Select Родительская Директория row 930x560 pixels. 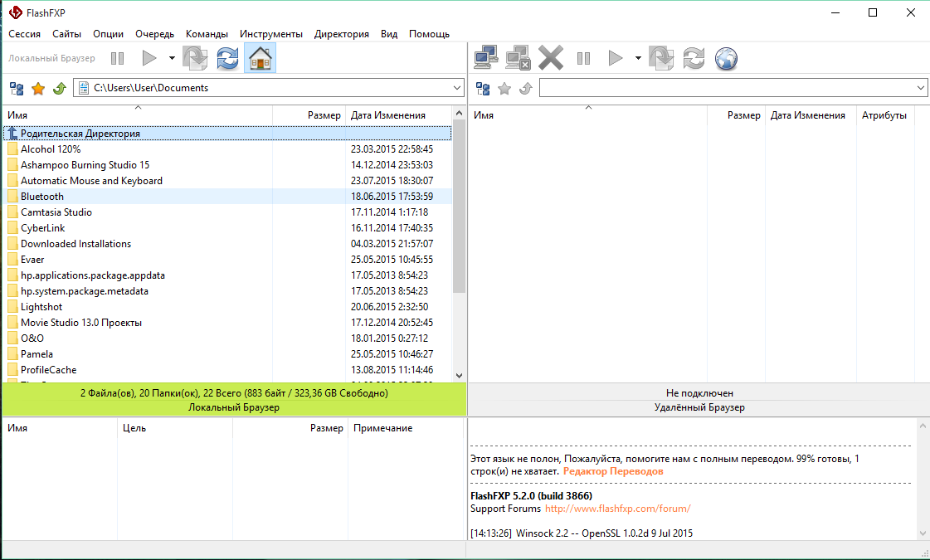[227, 134]
